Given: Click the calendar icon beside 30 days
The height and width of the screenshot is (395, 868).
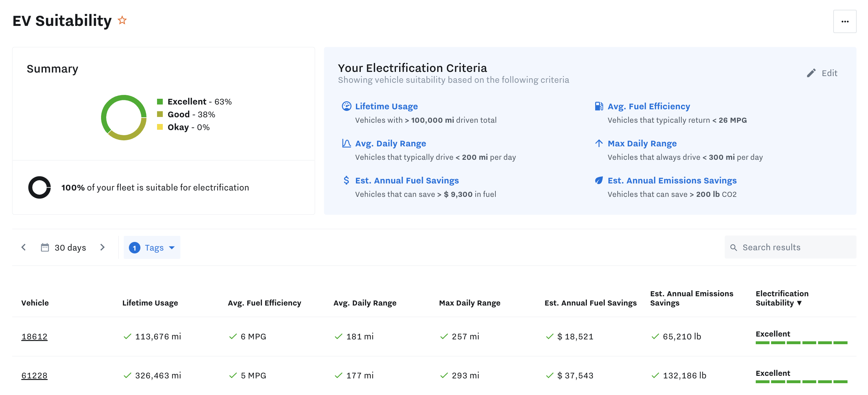Looking at the screenshot, I should point(45,247).
